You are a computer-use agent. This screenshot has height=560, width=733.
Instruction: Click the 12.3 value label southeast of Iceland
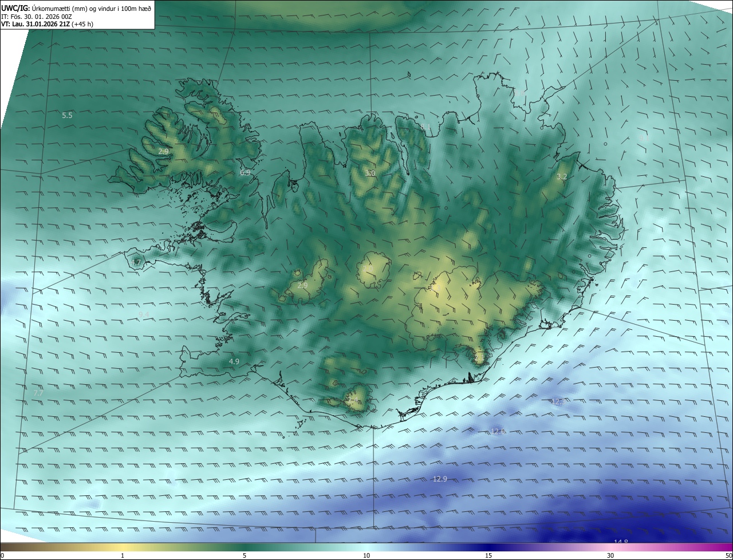coord(558,402)
